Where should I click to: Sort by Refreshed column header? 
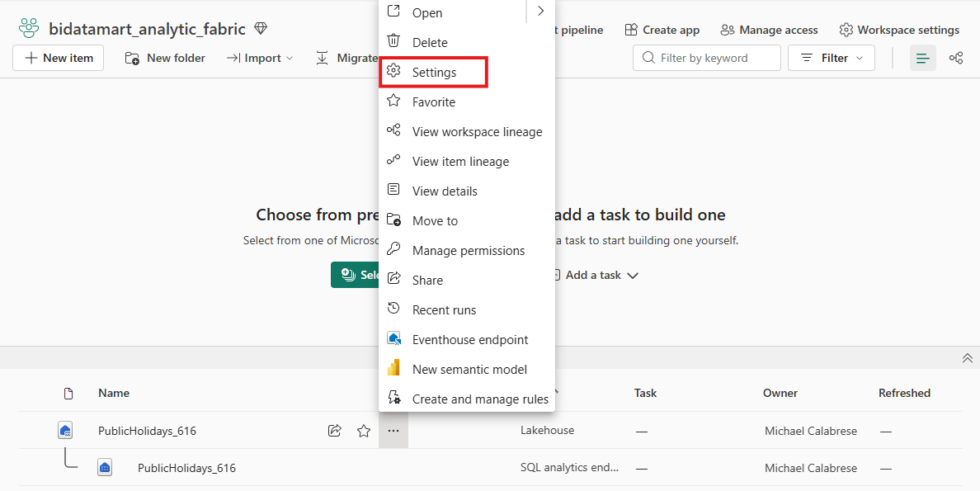coord(904,393)
